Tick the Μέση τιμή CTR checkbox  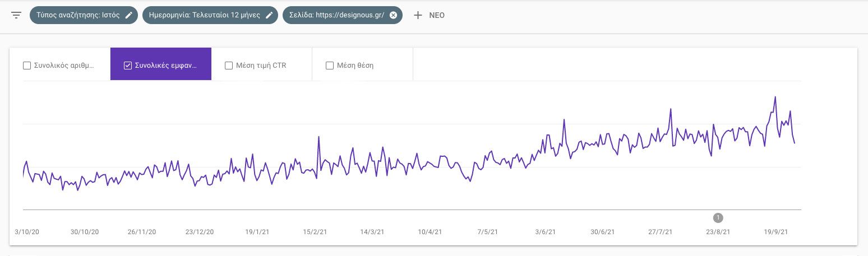(229, 66)
